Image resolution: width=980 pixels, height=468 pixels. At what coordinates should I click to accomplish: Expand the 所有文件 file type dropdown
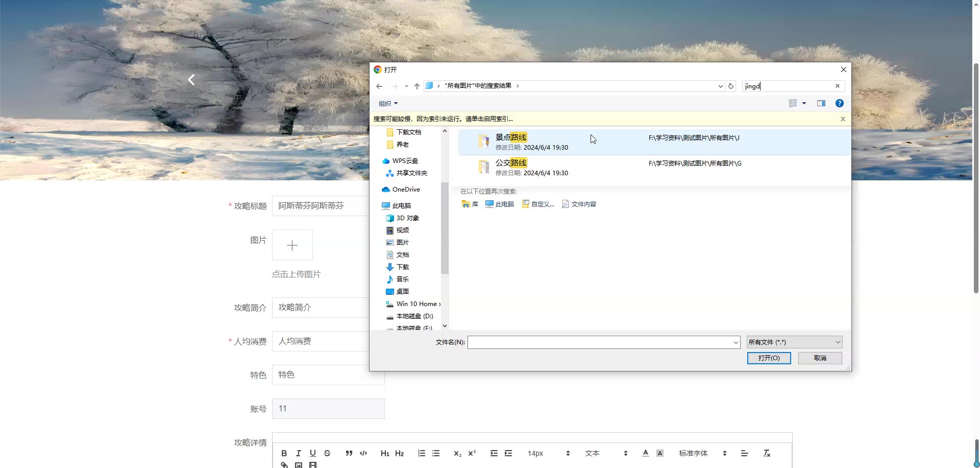coord(794,342)
